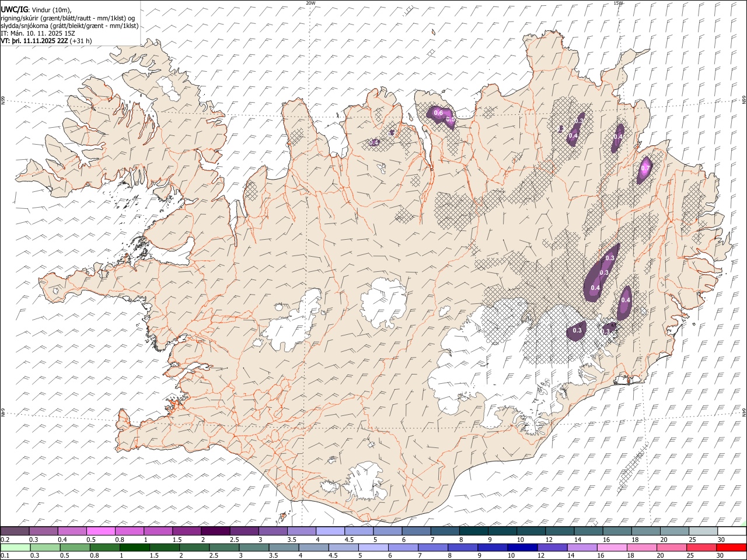The width and height of the screenshot is (747, 560).
Task: Select dark teal snow swatch between 9 and 10
Action: [x=502, y=531]
